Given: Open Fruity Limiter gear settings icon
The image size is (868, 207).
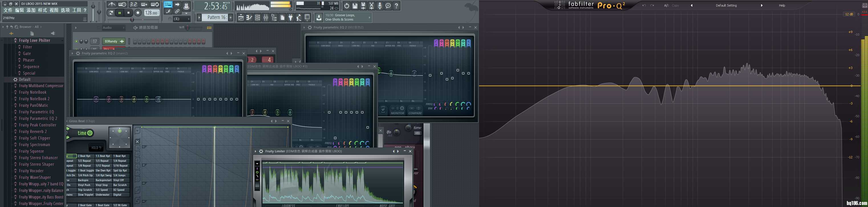Looking at the screenshot, I should click(x=261, y=151).
